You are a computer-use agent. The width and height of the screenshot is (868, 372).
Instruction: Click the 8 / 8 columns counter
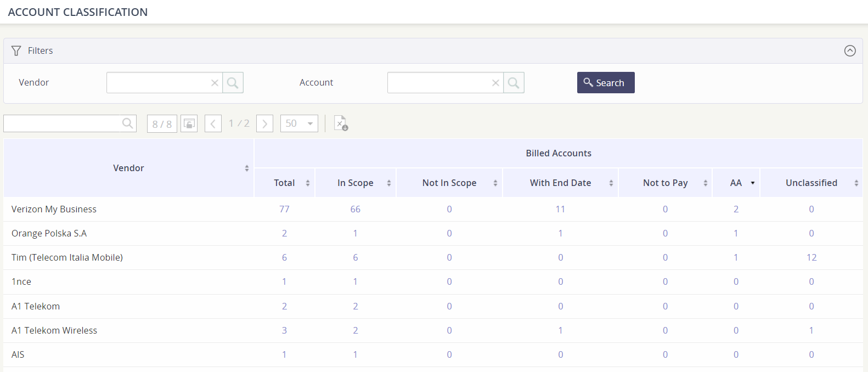click(x=162, y=124)
